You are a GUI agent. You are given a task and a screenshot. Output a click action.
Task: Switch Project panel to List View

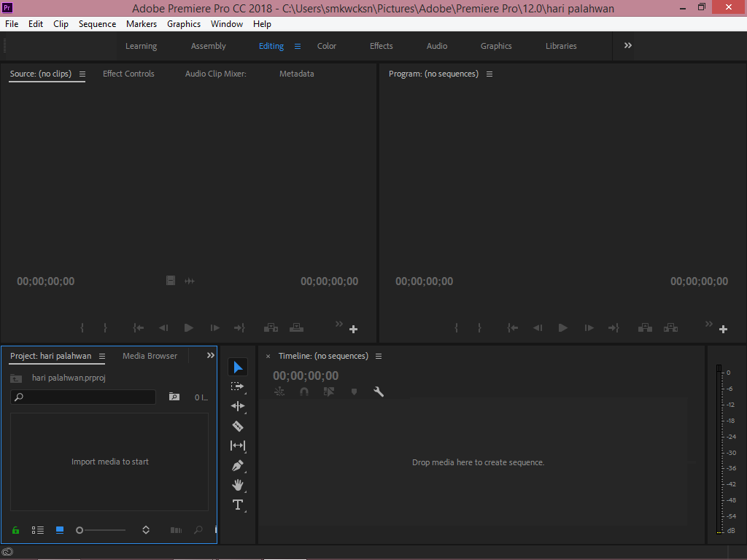38,530
